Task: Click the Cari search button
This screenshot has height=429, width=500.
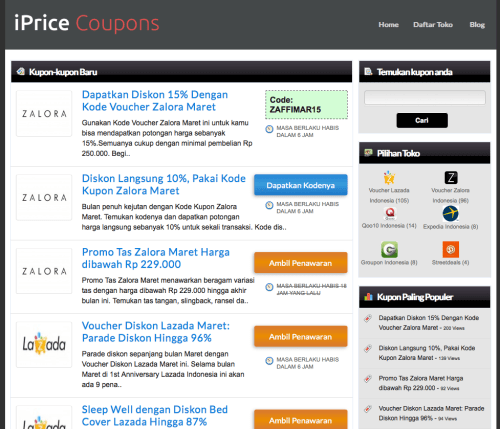Action: point(422,120)
